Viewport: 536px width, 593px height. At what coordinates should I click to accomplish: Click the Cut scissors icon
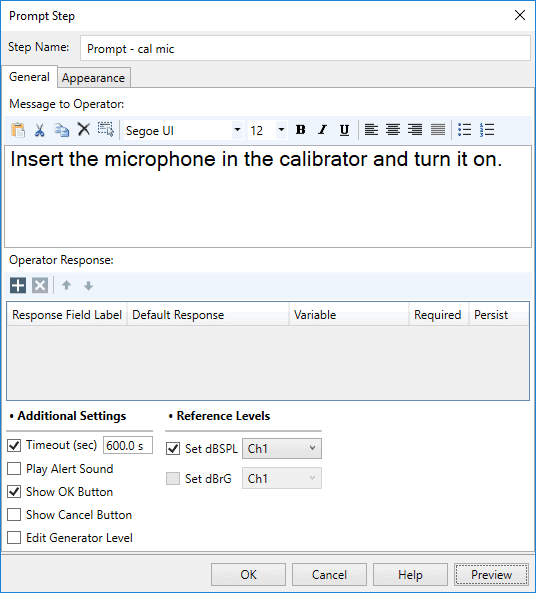[x=39, y=130]
